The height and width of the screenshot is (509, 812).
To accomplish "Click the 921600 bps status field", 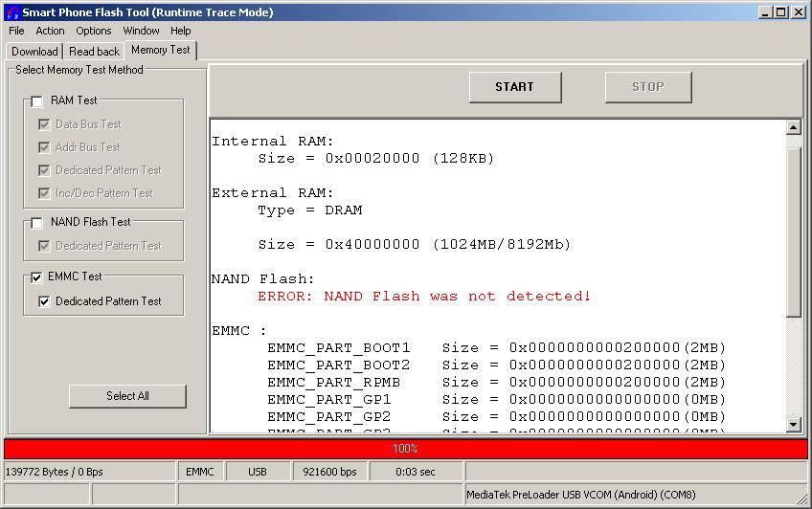I will [329, 472].
